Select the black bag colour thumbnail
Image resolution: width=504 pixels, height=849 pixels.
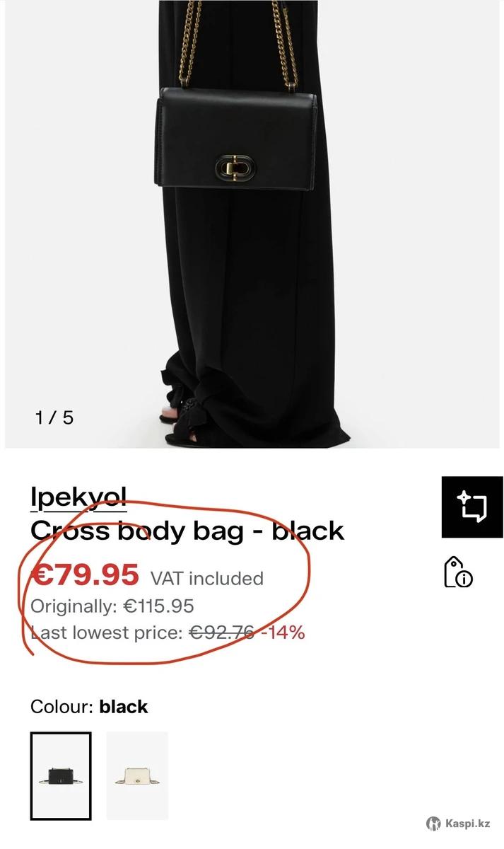[x=61, y=775]
